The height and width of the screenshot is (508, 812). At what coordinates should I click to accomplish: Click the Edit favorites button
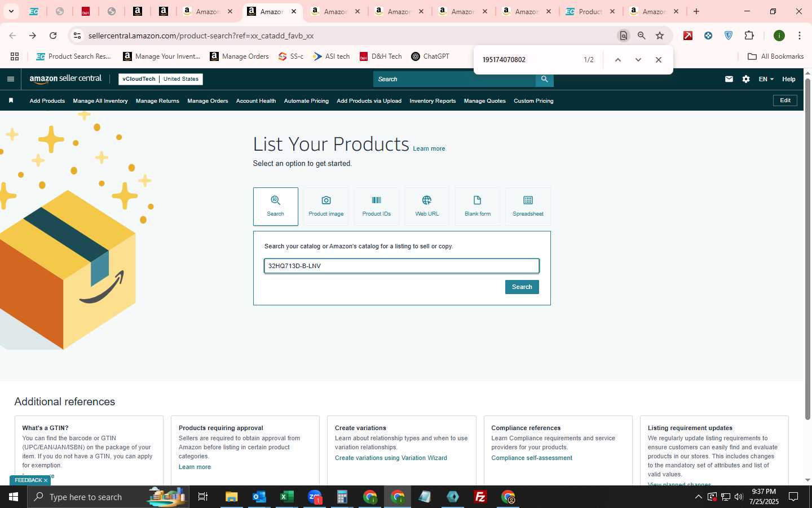(785, 100)
